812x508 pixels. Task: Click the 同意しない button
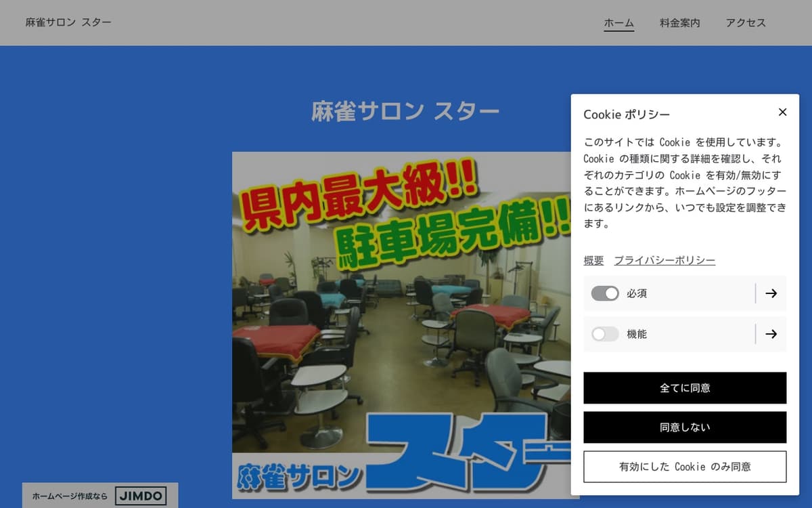(685, 427)
